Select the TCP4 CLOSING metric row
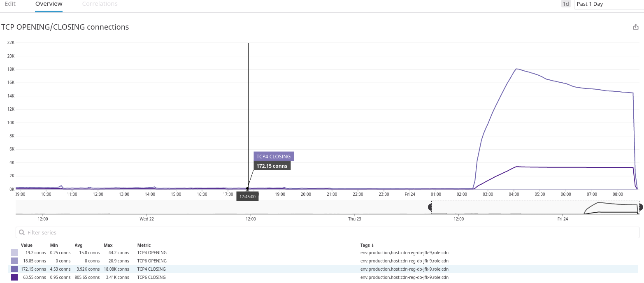 pyautogui.click(x=323, y=269)
